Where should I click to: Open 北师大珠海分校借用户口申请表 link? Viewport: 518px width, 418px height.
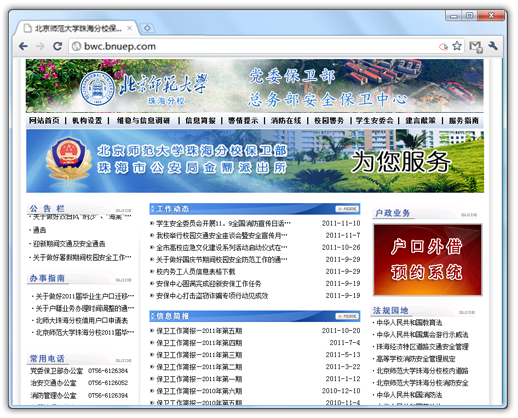click(x=82, y=320)
